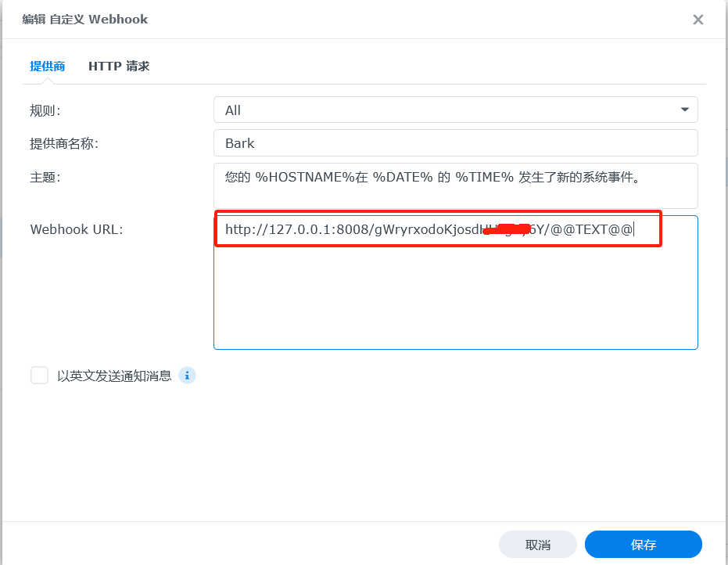The height and width of the screenshot is (565, 728).
Task: Save the webhook with 保存 button
Action: (643, 545)
